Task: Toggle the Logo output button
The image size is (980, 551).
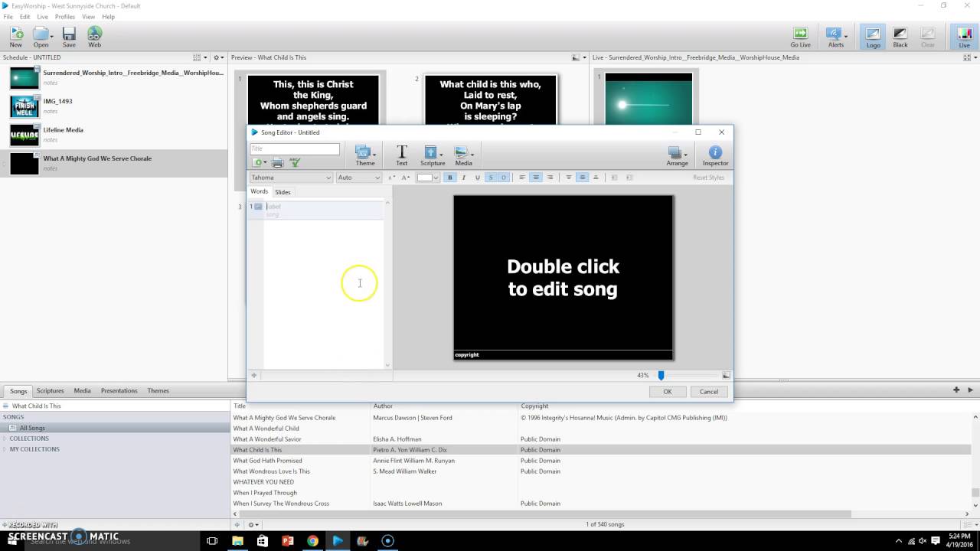Action: point(873,37)
